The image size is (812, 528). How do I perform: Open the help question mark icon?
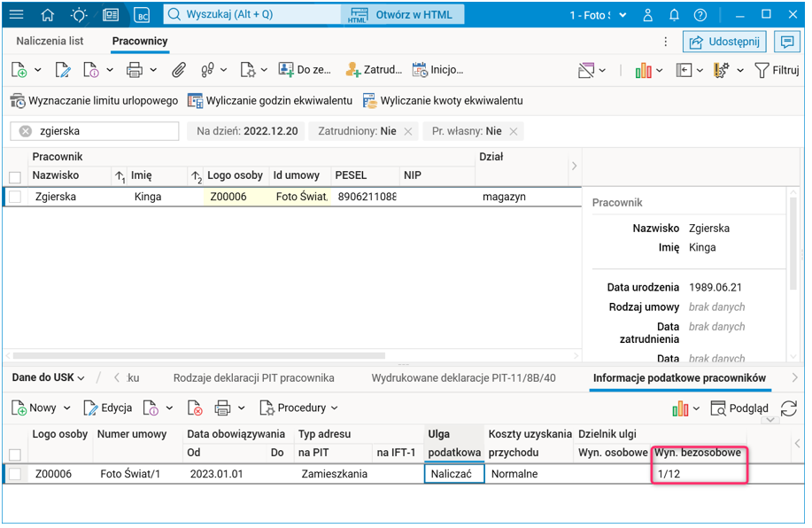click(x=700, y=15)
